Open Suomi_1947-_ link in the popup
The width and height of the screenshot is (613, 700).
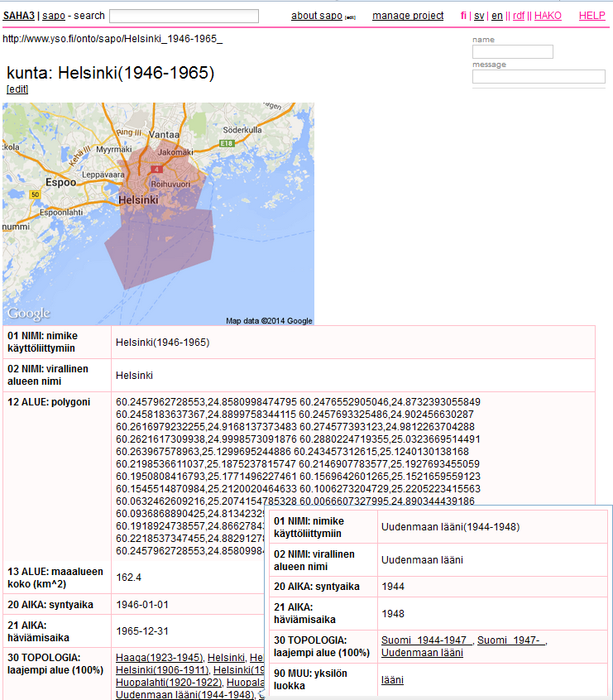511,640
